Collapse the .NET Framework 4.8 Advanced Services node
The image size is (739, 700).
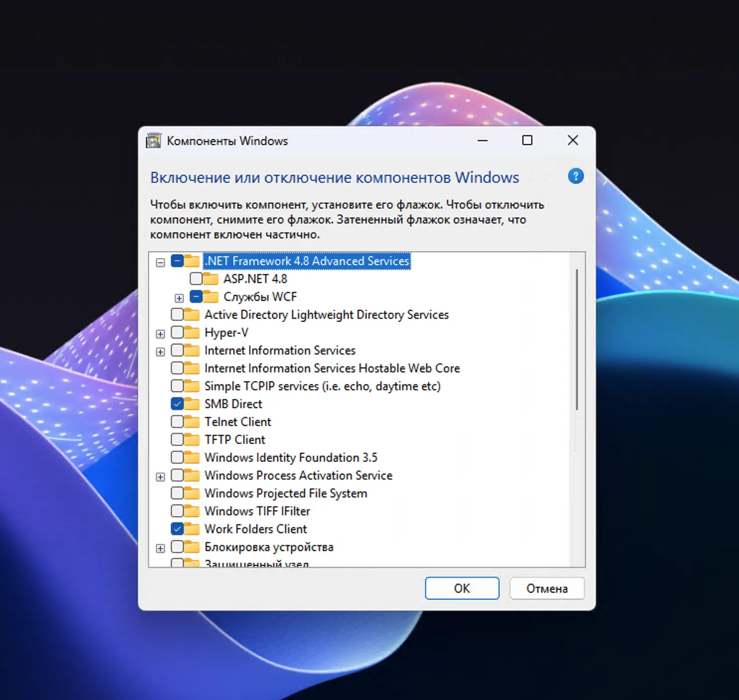(x=160, y=262)
